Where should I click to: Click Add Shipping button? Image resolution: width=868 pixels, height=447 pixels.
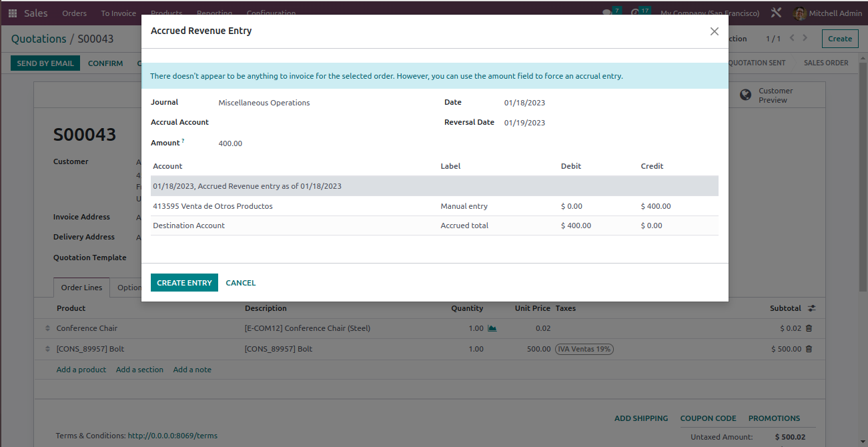point(641,418)
